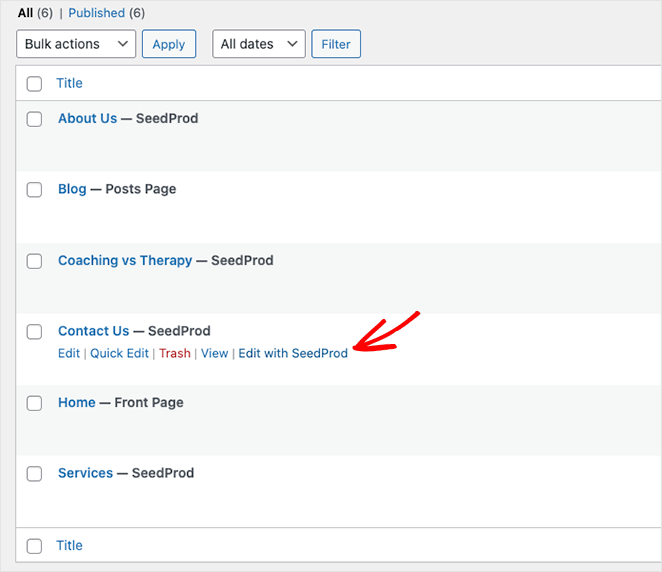Open the Services page title link

[86, 473]
